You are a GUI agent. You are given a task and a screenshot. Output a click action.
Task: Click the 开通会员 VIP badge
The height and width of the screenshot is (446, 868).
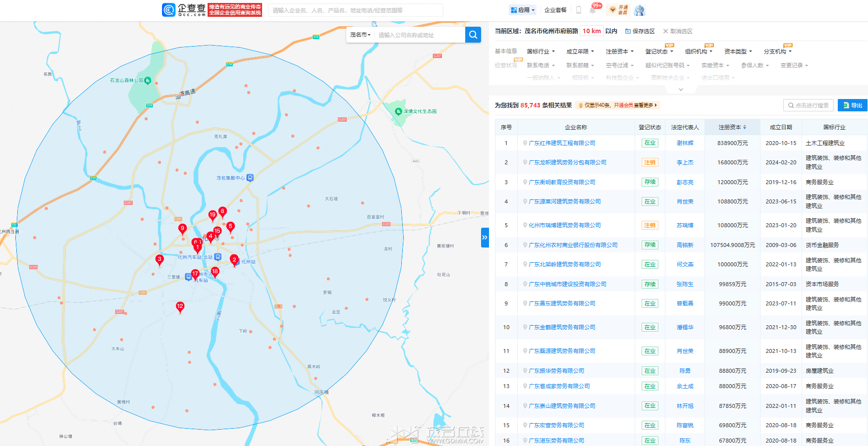619,10
